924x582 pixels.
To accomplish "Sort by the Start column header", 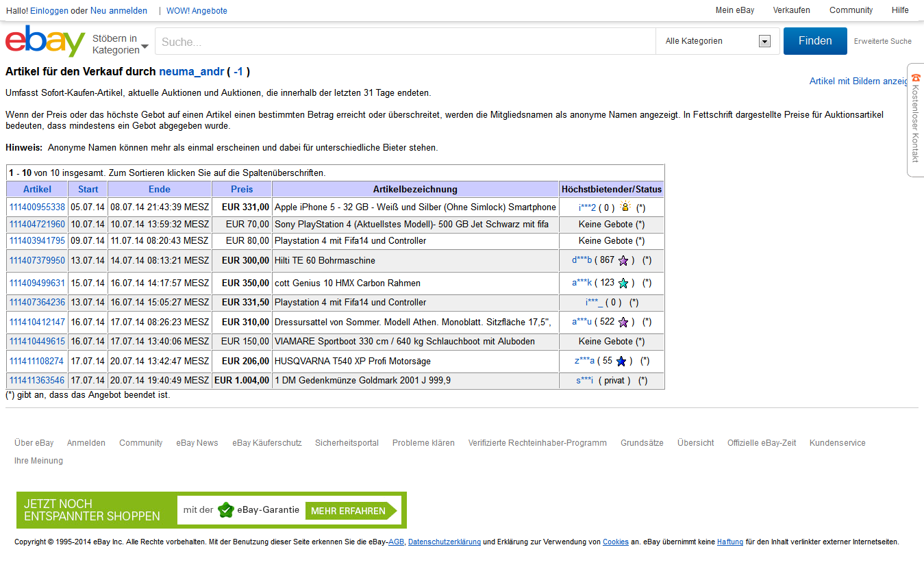I will click(88, 189).
